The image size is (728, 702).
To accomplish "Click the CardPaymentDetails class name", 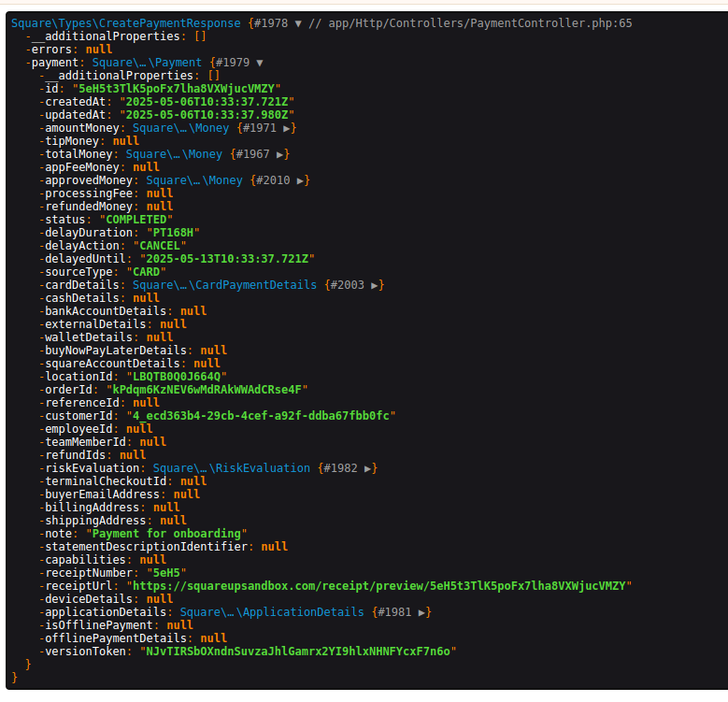I will point(224,285).
